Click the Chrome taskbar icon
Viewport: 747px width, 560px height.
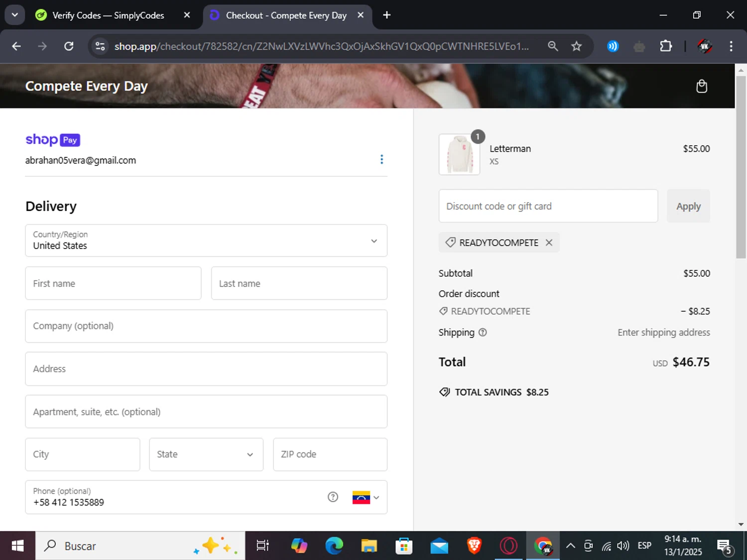pos(543,546)
